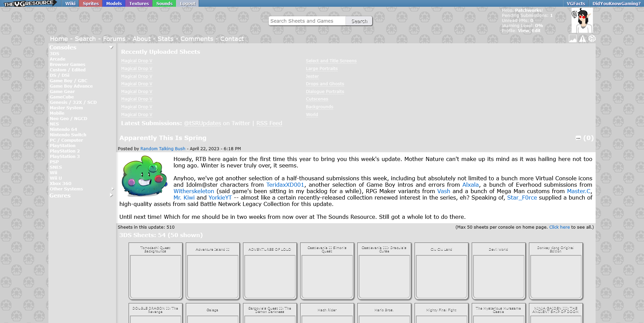The width and height of the screenshot is (644, 323).
Task: View your profile via View link
Action: [523, 30]
